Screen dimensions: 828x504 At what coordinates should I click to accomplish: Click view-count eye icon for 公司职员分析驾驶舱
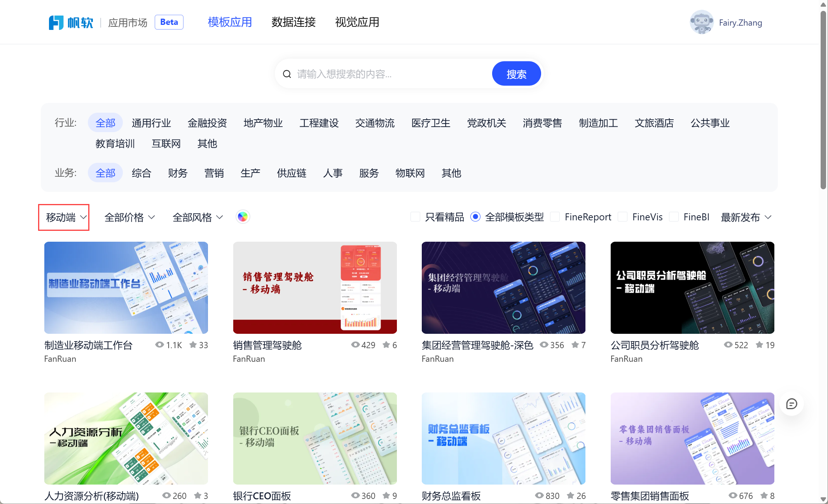click(728, 345)
